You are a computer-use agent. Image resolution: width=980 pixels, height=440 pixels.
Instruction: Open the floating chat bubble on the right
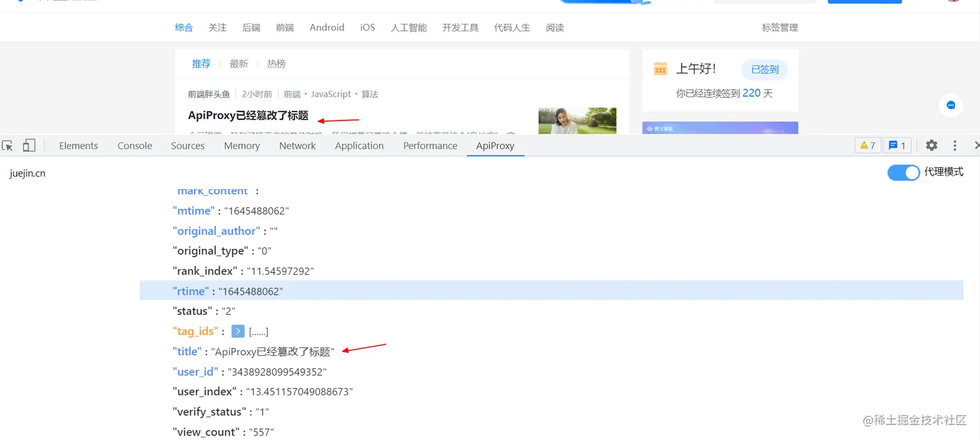click(x=950, y=105)
